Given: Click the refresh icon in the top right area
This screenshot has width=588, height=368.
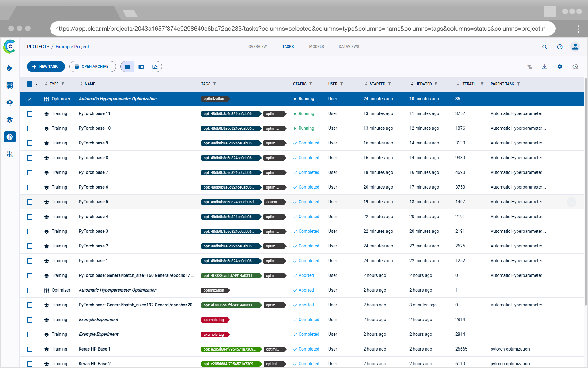Looking at the screenshot, I should pos(575,67).
